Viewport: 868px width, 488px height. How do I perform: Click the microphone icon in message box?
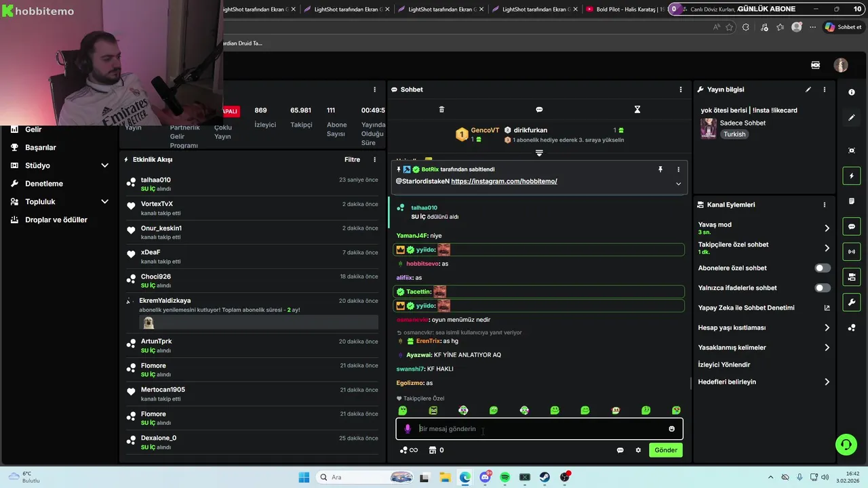click(x=408, y=428)
